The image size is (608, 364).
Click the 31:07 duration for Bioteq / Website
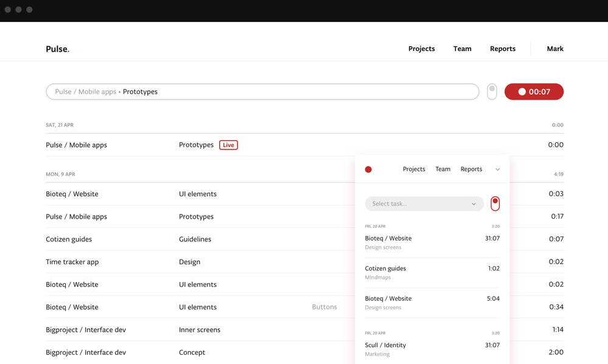click(491, 238)
